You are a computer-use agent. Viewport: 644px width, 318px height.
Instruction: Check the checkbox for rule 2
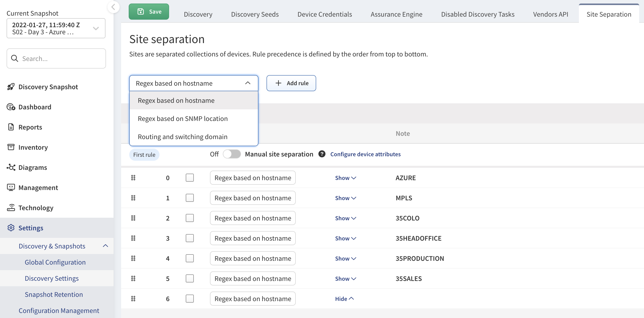tap(190, 218)
